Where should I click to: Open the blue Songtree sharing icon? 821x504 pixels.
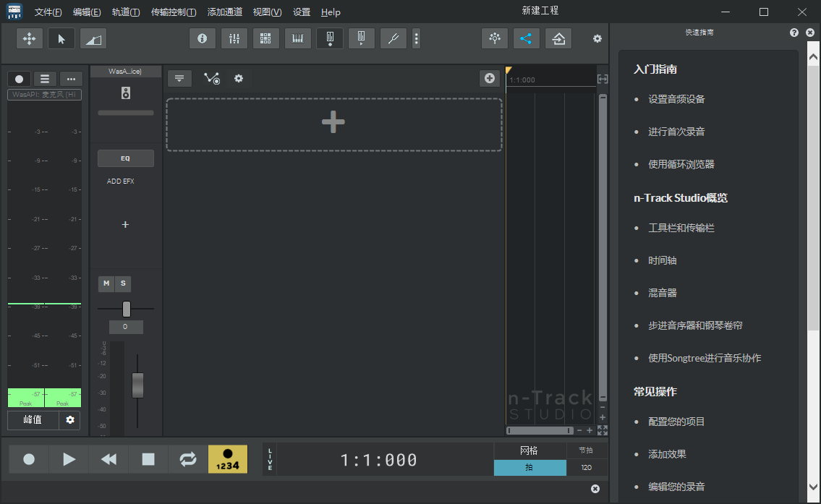coord(526,38)
